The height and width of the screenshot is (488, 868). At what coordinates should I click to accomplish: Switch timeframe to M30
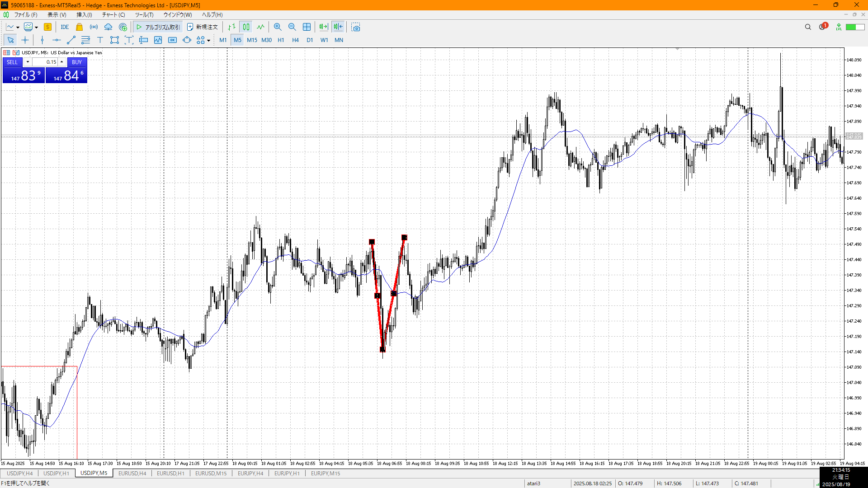coord(266,40)
